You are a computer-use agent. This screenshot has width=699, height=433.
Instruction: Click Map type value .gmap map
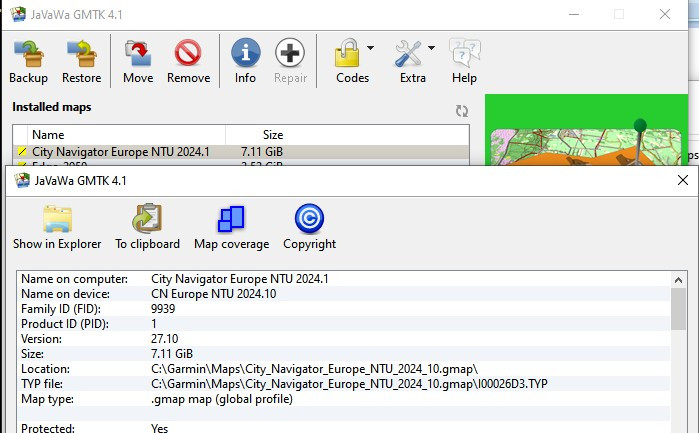click(x=222, y=399)
